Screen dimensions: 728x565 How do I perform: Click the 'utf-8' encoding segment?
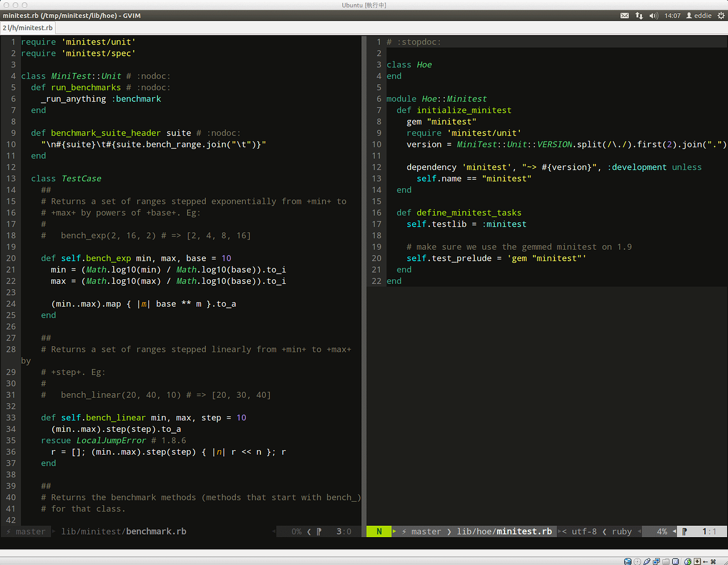point(584,531)
